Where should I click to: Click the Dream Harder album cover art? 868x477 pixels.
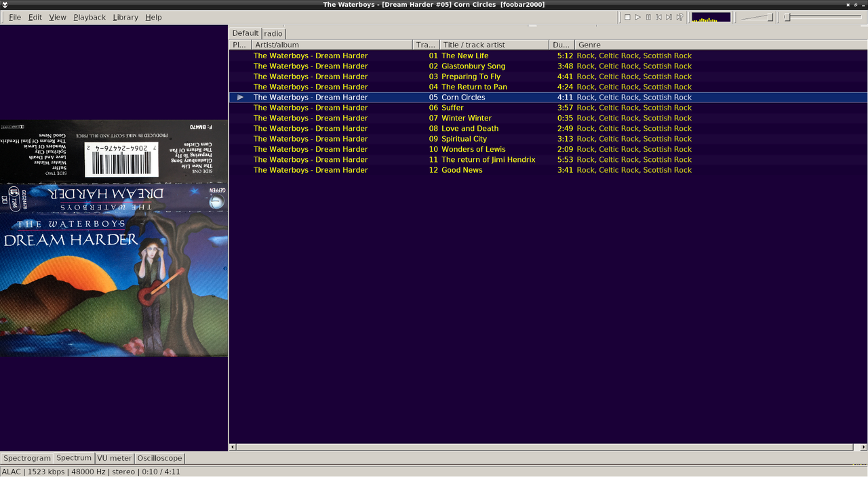pyautogui.click(x=114, y=239)
